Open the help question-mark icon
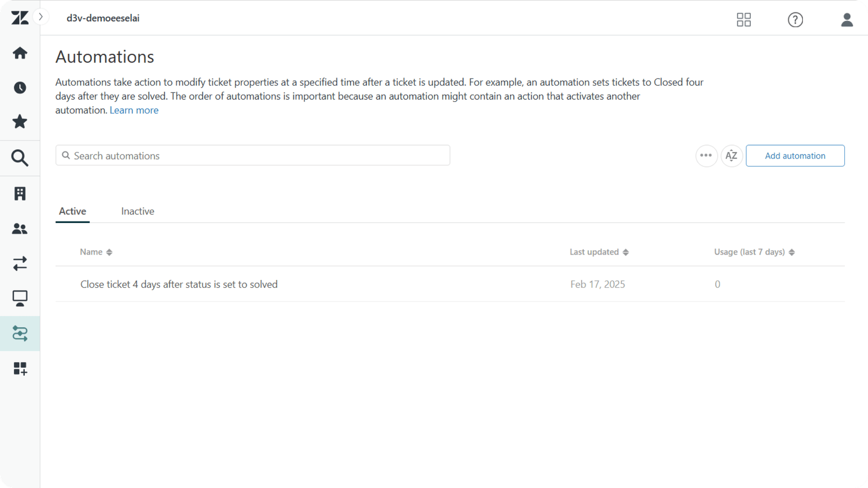868x488 pixels. 795,20
